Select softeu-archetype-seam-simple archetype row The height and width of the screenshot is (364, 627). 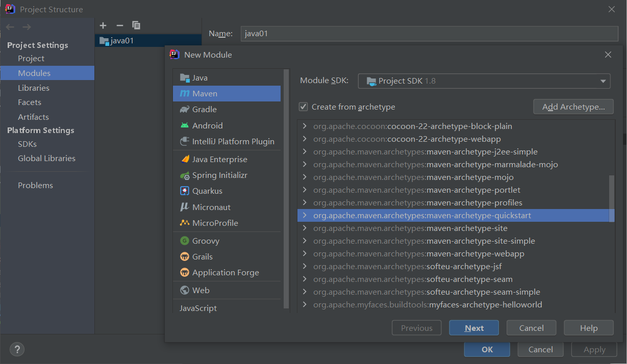pyautogui.click(x=456, y=292)
